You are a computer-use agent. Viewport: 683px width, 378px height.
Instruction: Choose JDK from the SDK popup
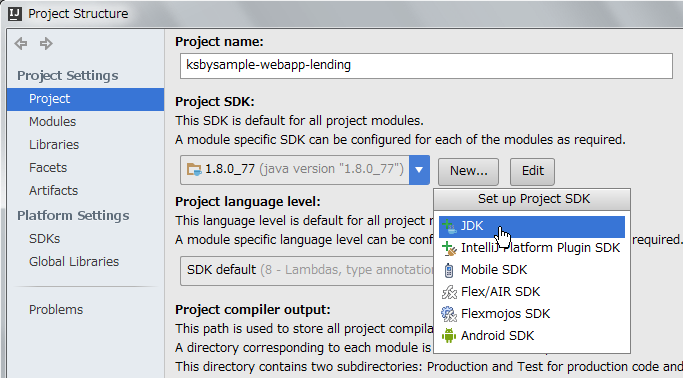532,226
